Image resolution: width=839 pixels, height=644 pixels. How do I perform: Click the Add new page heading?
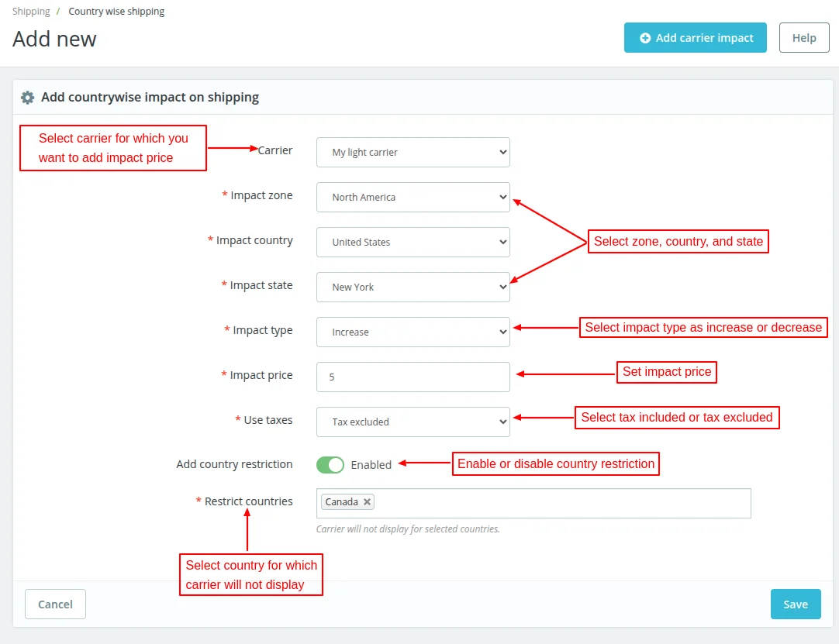pos(54,39)
